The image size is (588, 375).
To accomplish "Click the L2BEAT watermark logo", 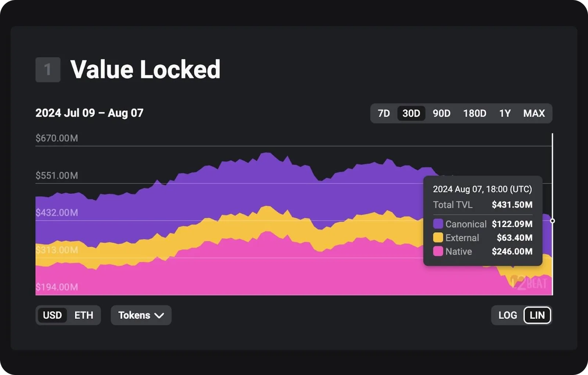I will coord(529,283).
